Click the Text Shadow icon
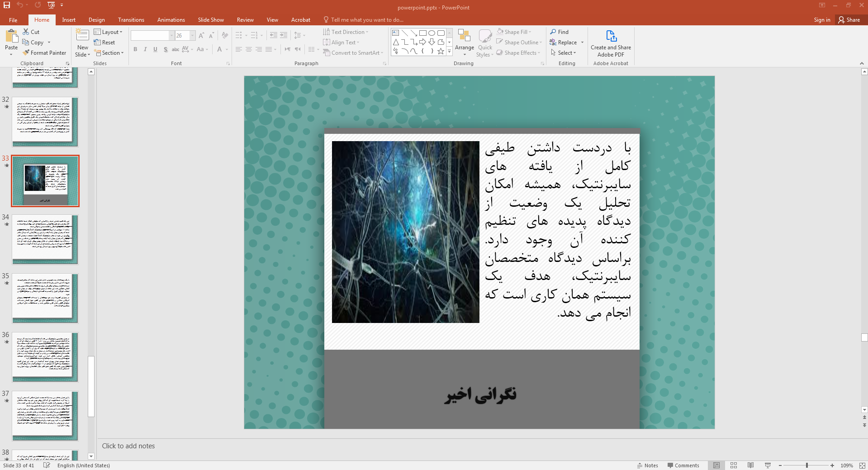This screenshot has width=868, height=470. point(166,49)
